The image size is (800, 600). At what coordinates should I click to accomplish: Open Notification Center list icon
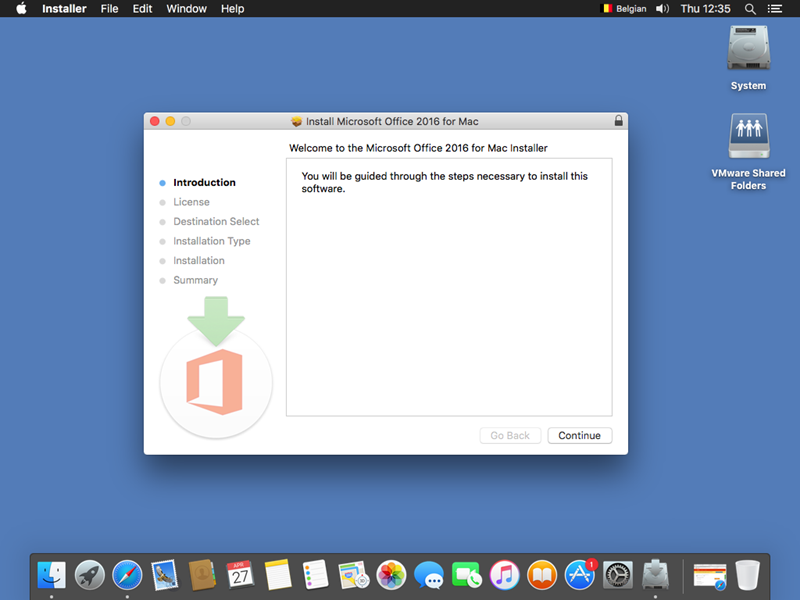coord(775,9)
